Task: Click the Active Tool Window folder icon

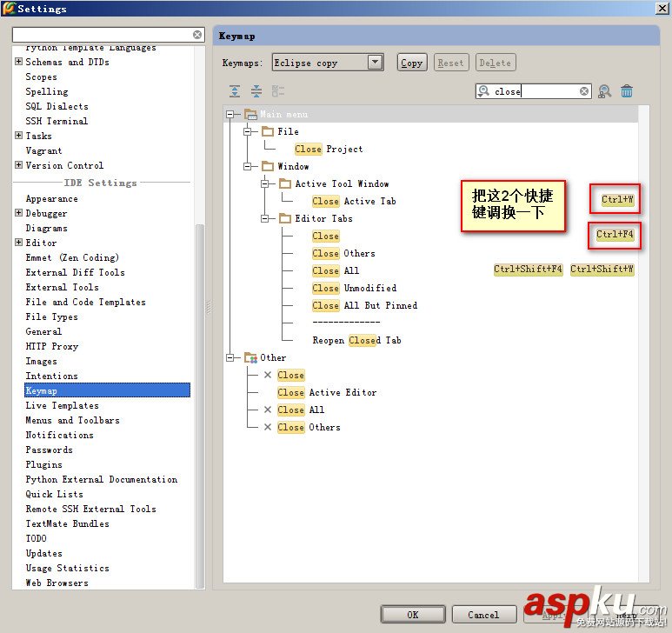Action: click(x=285, y=183)
